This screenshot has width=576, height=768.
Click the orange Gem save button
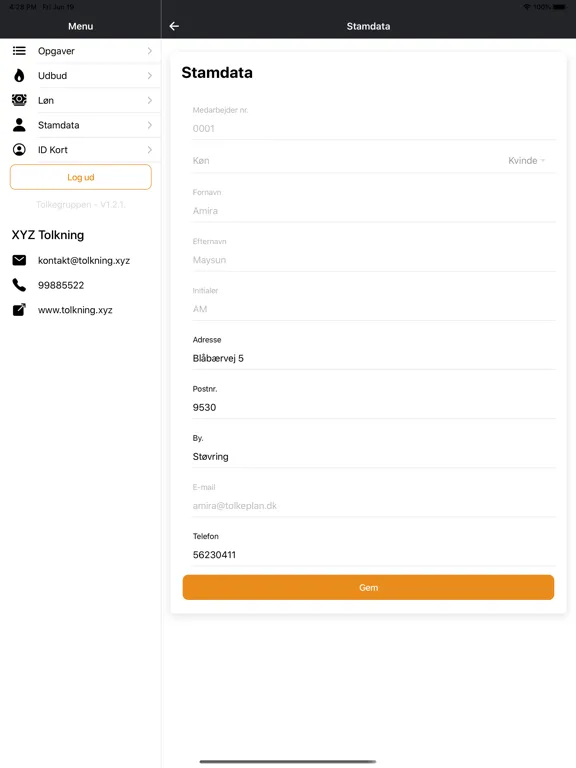click(x=368, y=587)
